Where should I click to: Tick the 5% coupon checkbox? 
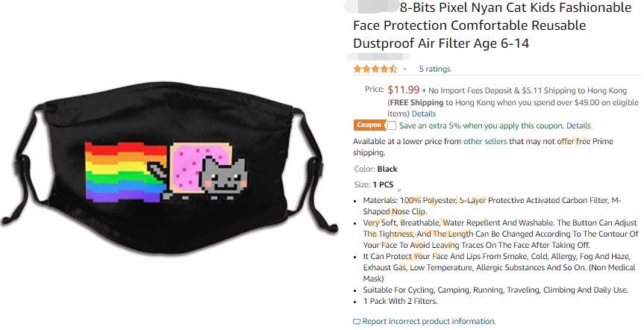(392, 125)
